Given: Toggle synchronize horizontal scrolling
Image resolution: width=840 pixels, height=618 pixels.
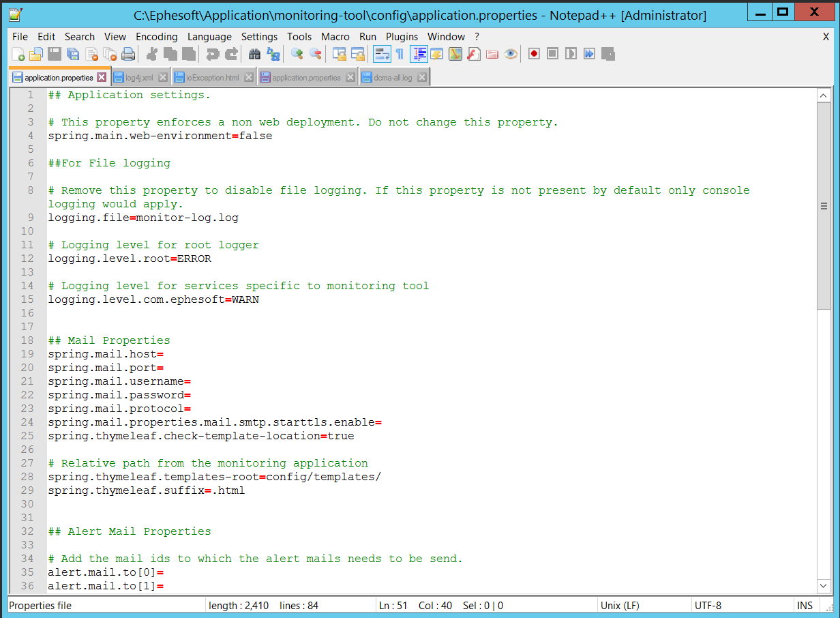Looking at the screenshot, I should 358,54.
